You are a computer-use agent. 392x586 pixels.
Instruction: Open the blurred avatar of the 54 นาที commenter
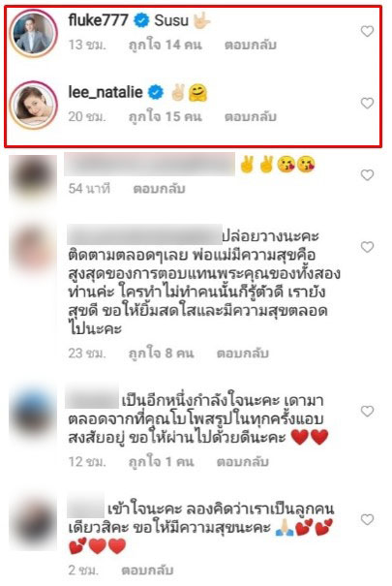click(33, 178)
